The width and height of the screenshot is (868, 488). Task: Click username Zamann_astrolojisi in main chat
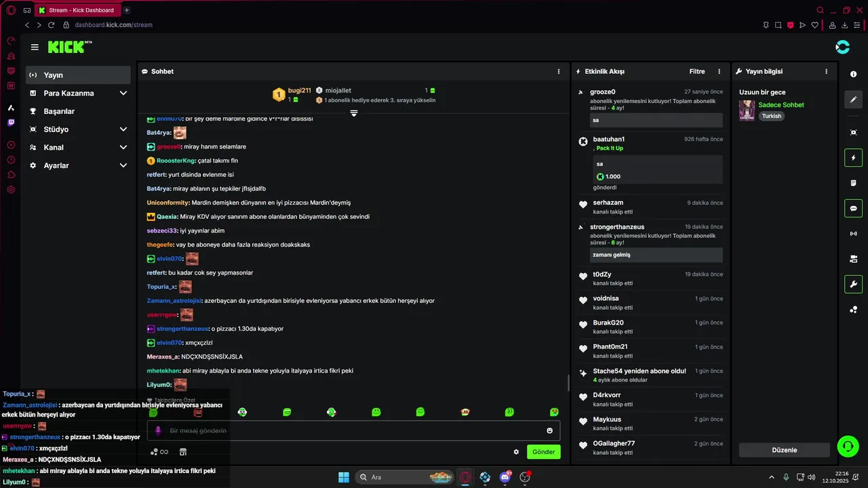coord(174,300)
